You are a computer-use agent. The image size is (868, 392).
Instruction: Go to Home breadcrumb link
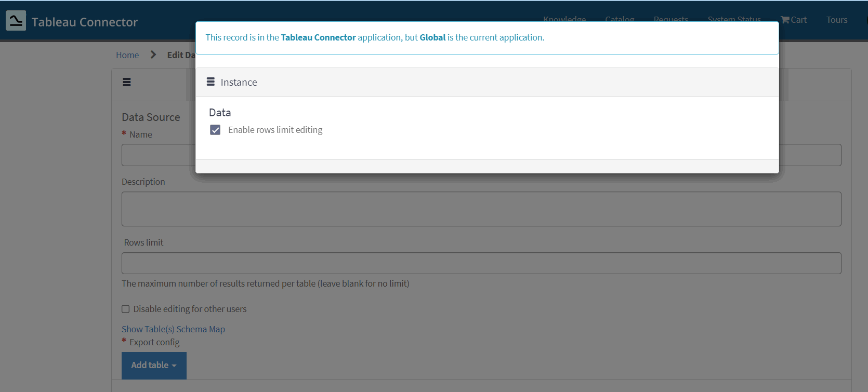coord(127,55)
